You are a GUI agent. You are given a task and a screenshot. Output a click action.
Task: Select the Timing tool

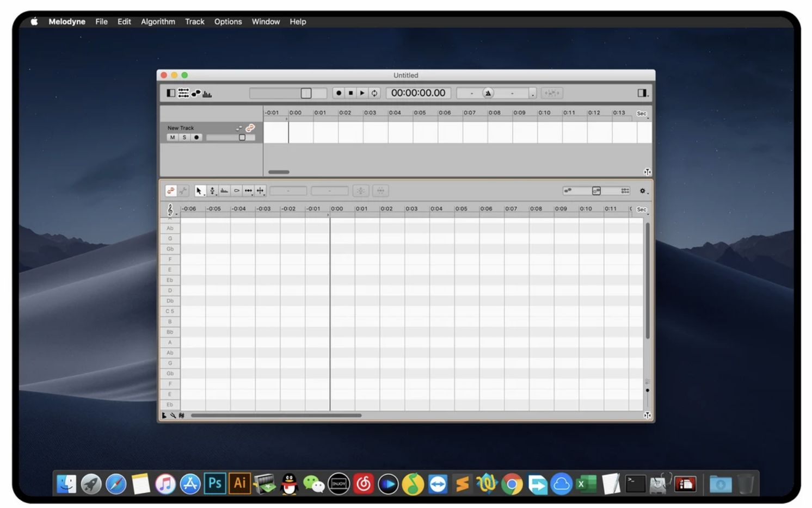click(249, 191)
